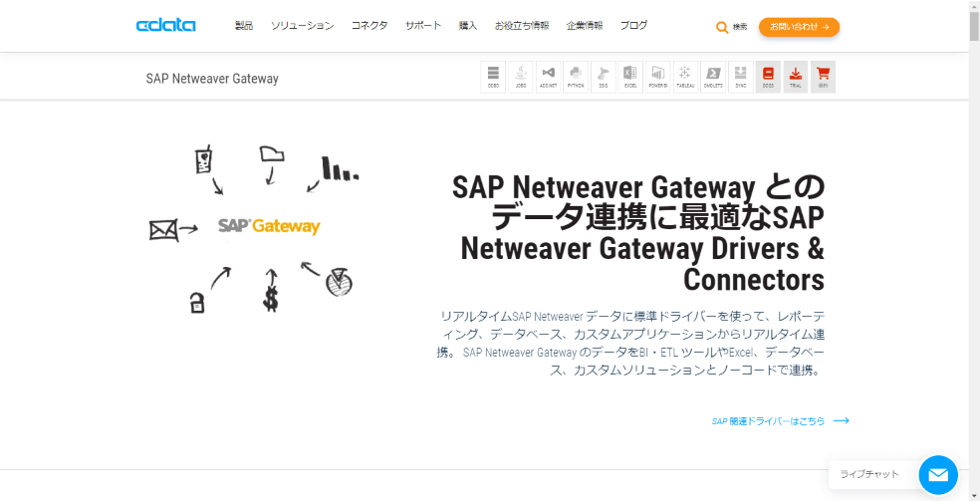Viewport: 980px width, 501px height.
Task: Click the scrollbar up arrow
Action: [974, 5]
